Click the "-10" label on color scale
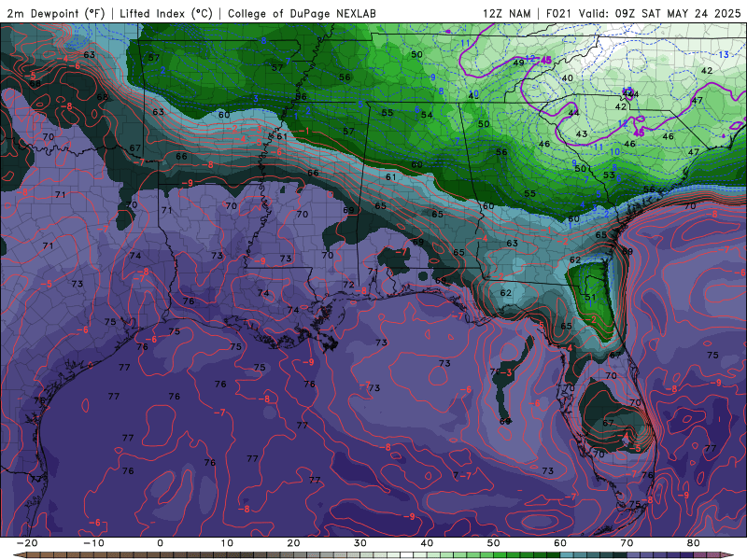747x560 pixels. (93, 543)
